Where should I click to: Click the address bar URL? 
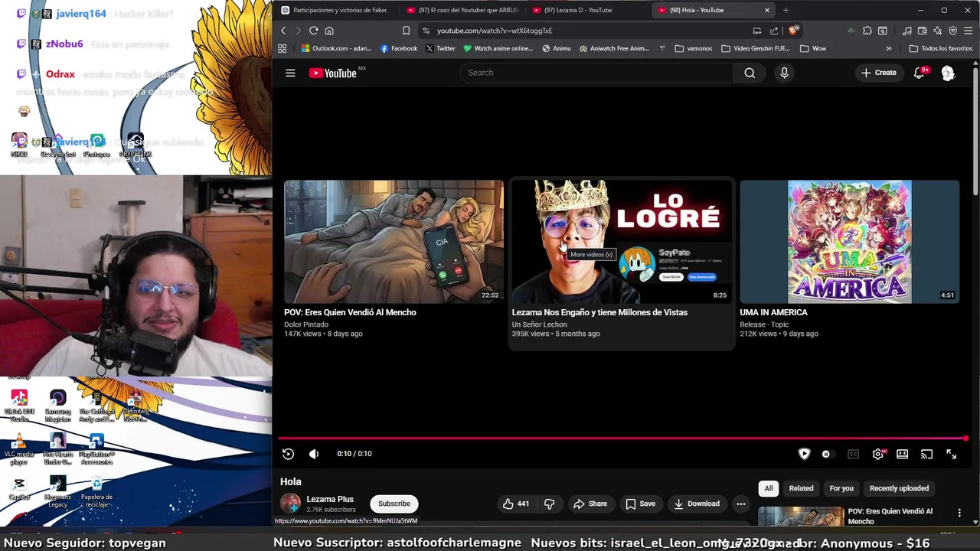pyautogui.click(x=495, y=31)
